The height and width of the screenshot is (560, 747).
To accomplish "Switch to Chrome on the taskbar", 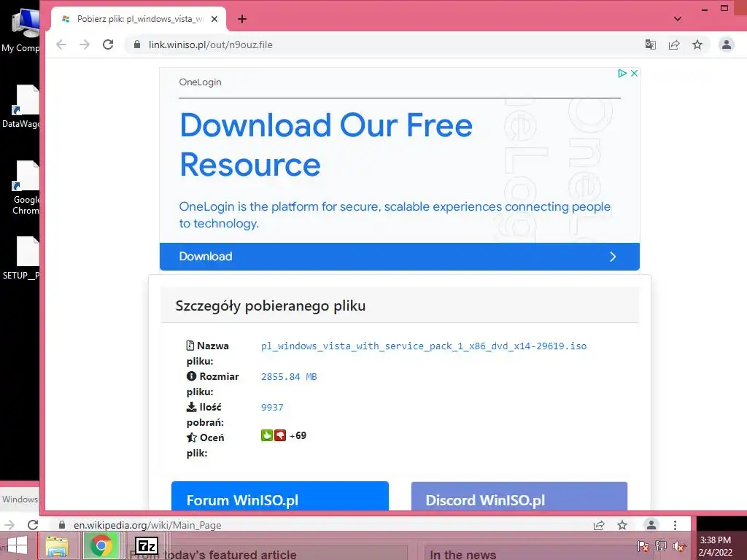I will tap(101, 545).
